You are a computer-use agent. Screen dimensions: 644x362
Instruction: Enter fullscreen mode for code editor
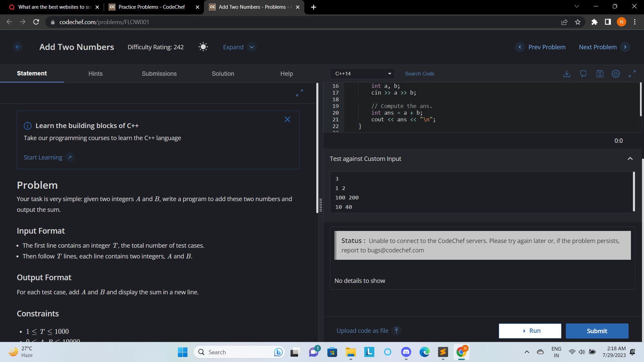click(632, 74)
